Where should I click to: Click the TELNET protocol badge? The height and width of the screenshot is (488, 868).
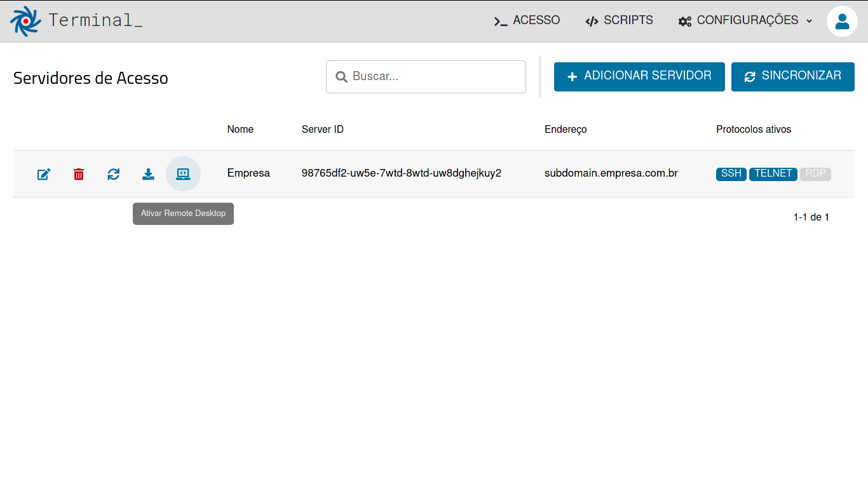(x=773, y=174)
